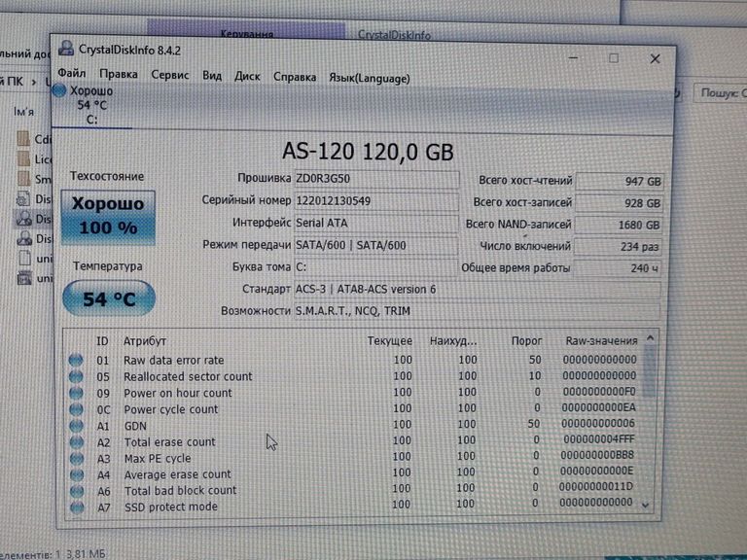Select the Total erase count row text
Viewport: 747px width, 560px height.
click(x=169, y=442)
